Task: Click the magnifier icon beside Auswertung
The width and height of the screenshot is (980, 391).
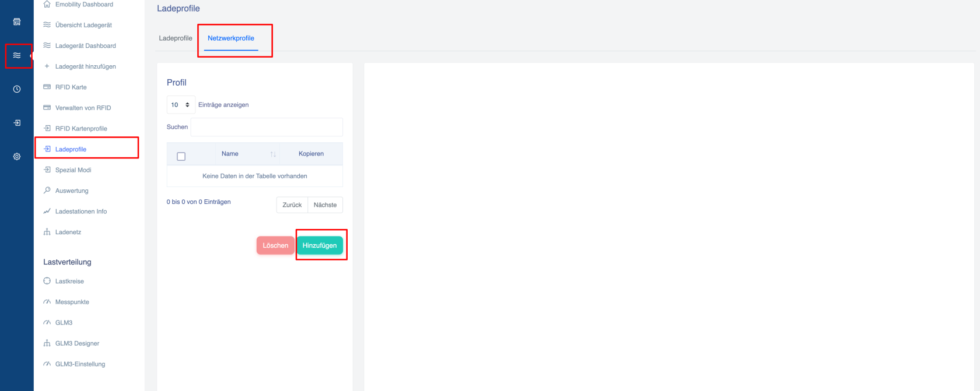Action: click(x=47, y=190)
